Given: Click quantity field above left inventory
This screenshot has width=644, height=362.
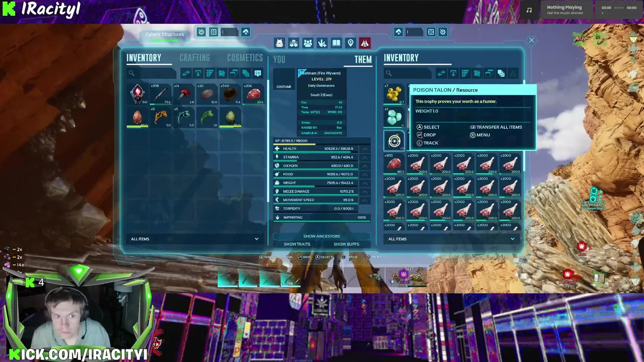Looking at the screenshot, I should [x=229, y=32].
